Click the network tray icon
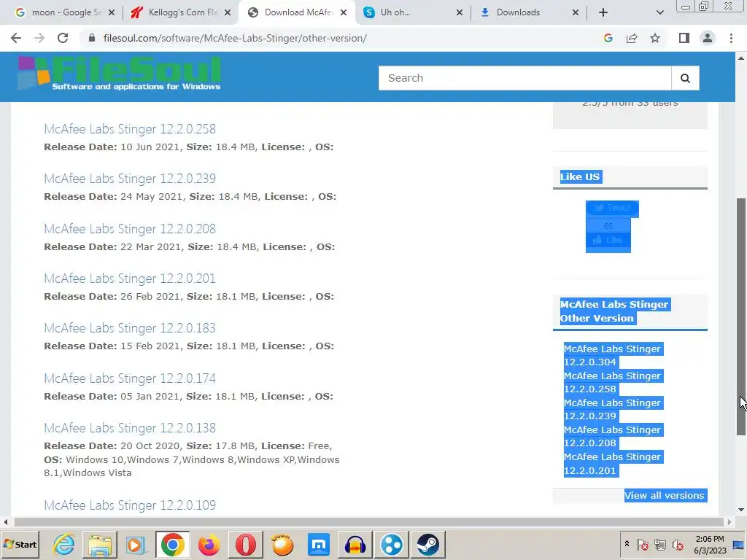 (659, 544)
